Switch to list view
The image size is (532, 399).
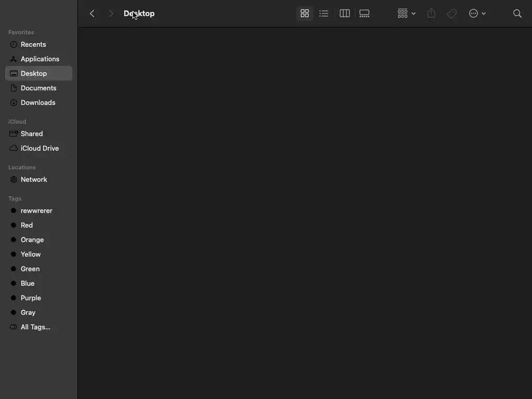pos(324,14)
